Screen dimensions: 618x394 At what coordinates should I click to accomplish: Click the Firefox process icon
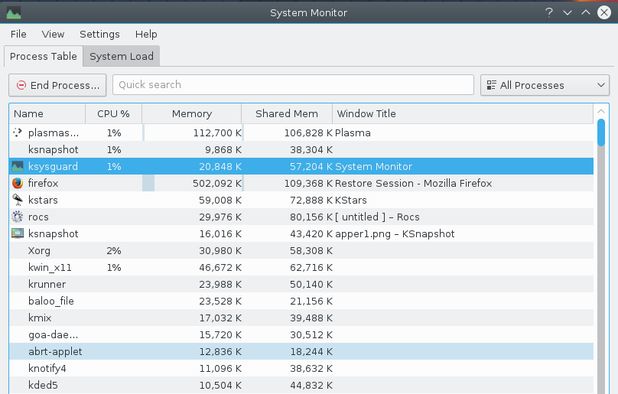[17, 183]
